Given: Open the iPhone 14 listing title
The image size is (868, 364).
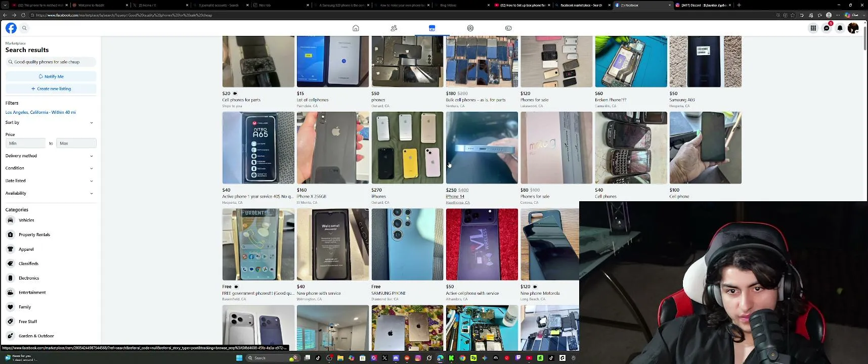Looking at the screenshot, I should tap(455, 197).
